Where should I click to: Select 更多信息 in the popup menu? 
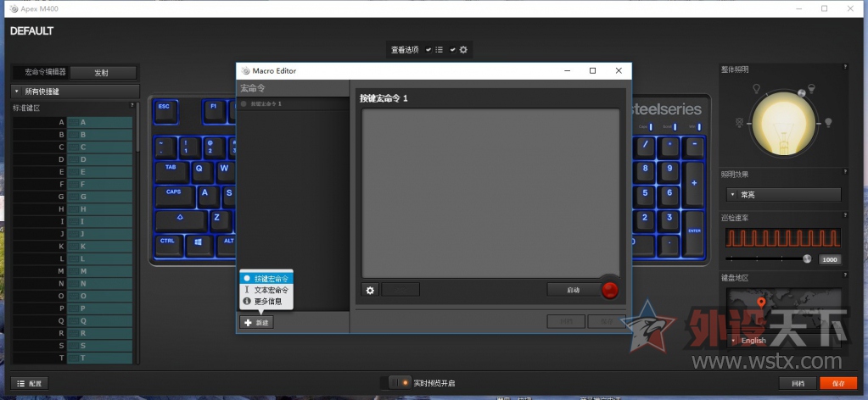tap(267, 301)
